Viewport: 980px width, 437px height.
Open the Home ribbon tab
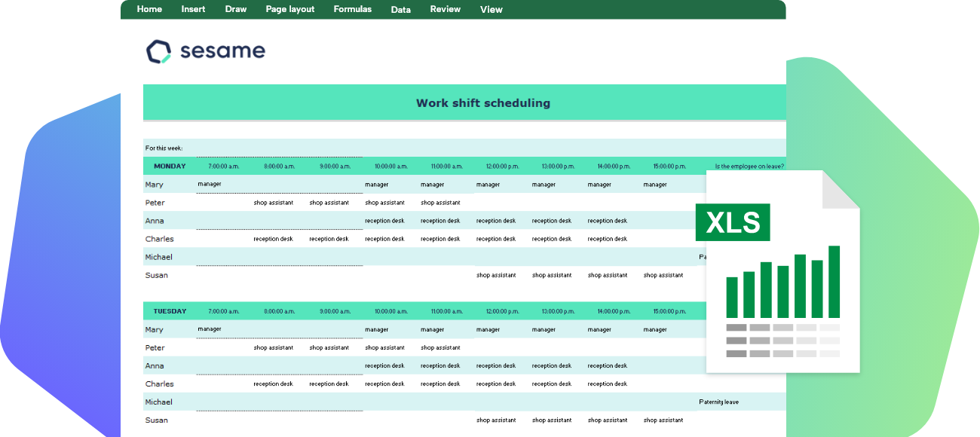pyautogui.click(x=149, y=9)
